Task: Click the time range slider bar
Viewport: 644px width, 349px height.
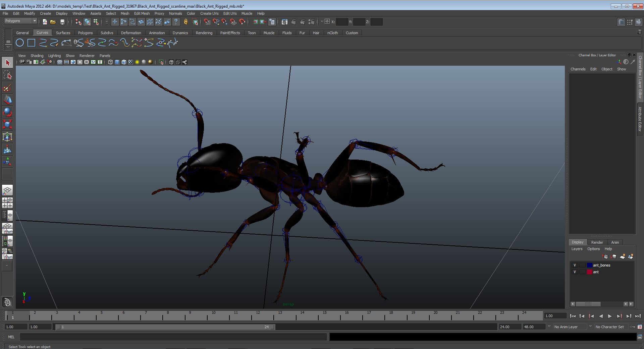Action: [x=165, y=327]
